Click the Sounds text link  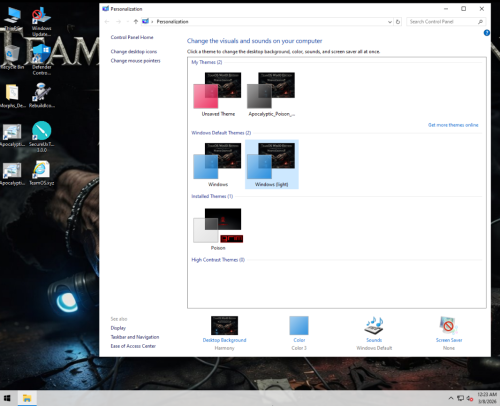(374, 340)
